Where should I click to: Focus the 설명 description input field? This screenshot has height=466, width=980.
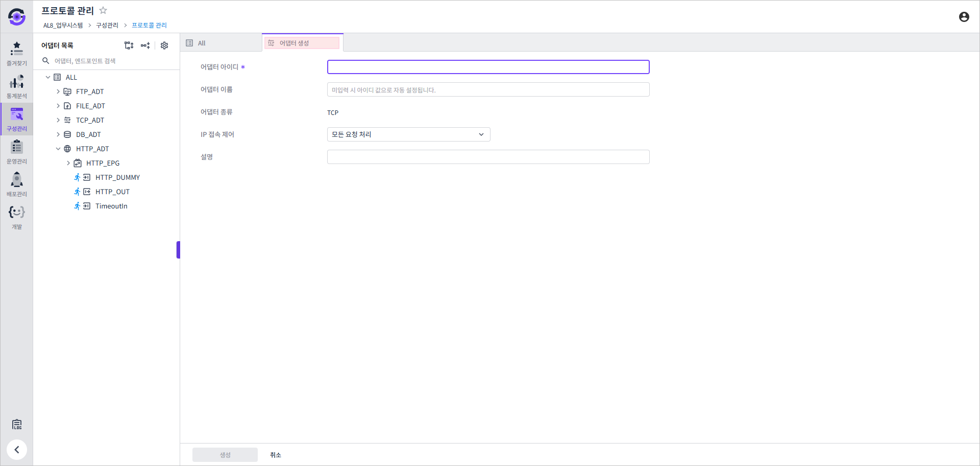[x=488, y=157]
